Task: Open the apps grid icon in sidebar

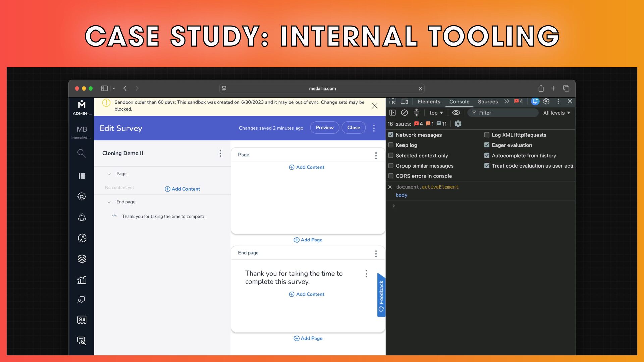Action: click(82, 176)
